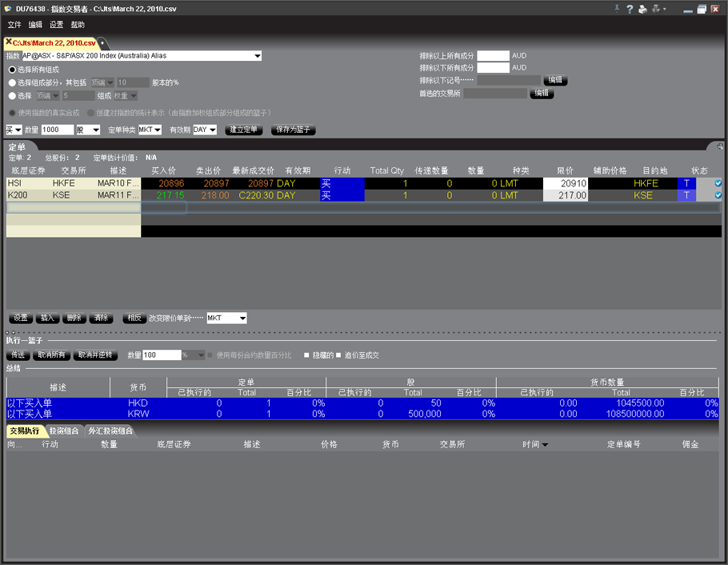Click the orders panel corner wrench icon

tap(720, 146)
